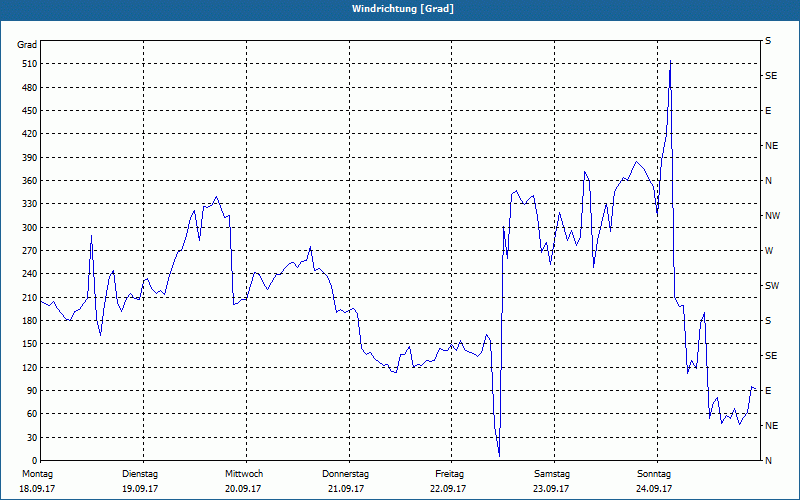Click the y-axis value 300

(30, 228)
